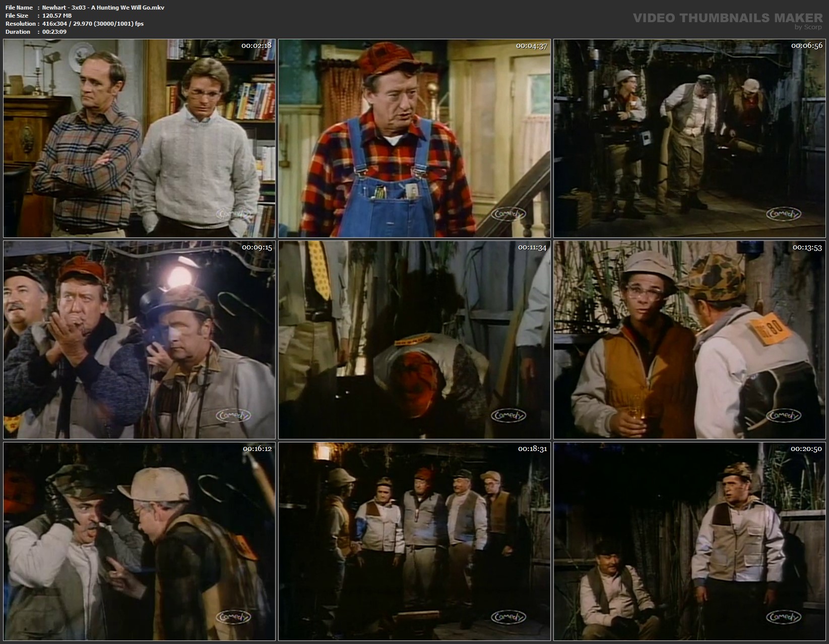Click the 00:02:18 timestamp label
This screenshot has width=829, height=644.
pos(257,46)
